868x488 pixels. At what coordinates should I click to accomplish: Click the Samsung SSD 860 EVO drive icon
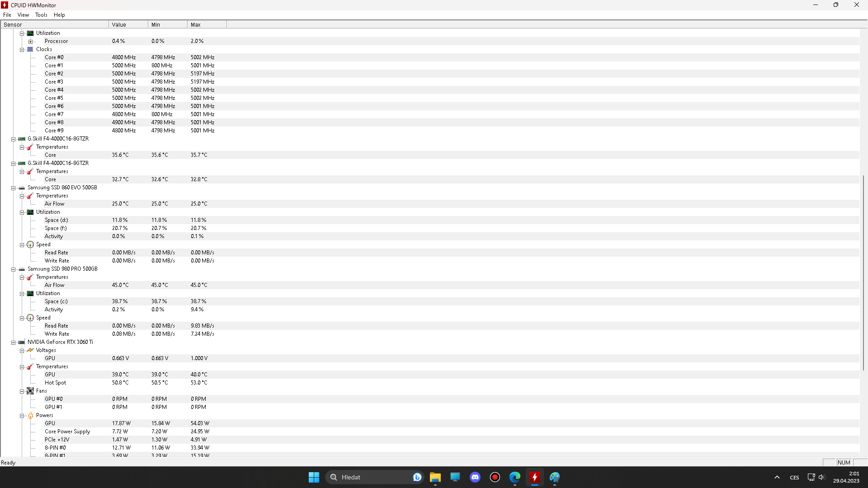coord(22,188)
